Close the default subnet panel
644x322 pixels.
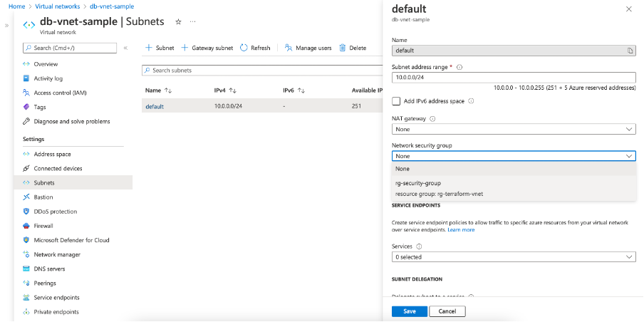629,9
